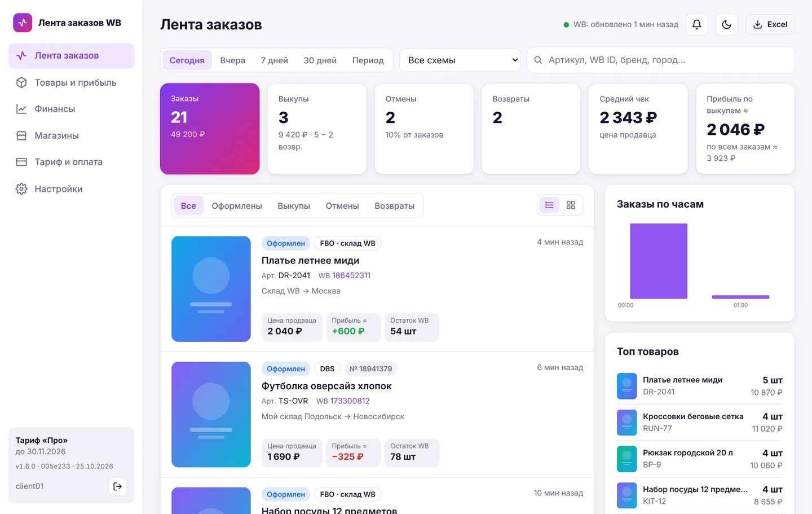Open Кроссовки беговые сетка in top products
This screenshot has height=514, width=812.
click(700, 423)
